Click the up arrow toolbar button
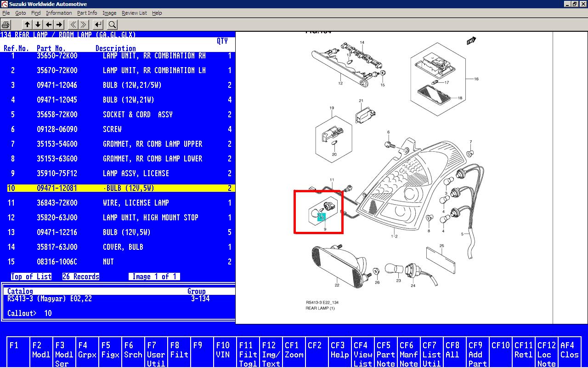 click(x=27, y=24)
